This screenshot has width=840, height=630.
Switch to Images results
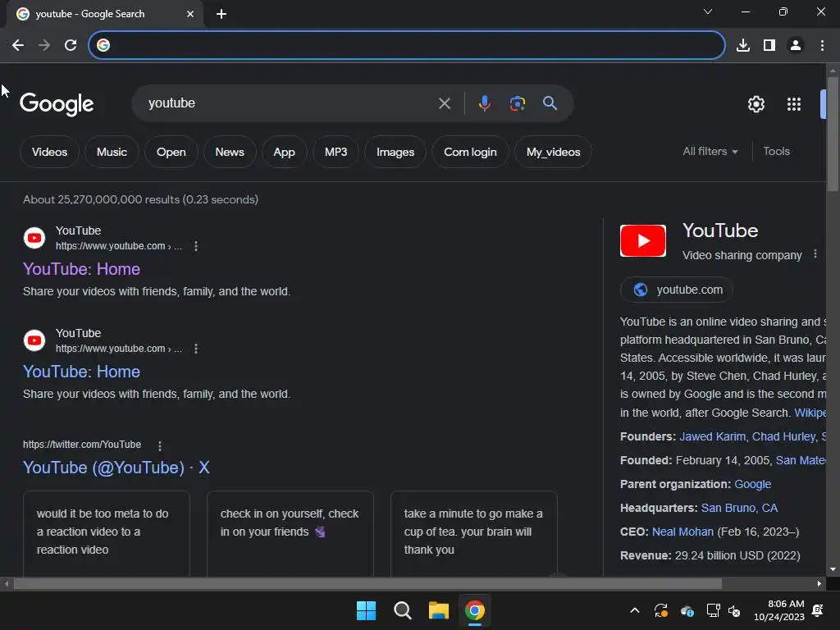click(x=395, y=152)
